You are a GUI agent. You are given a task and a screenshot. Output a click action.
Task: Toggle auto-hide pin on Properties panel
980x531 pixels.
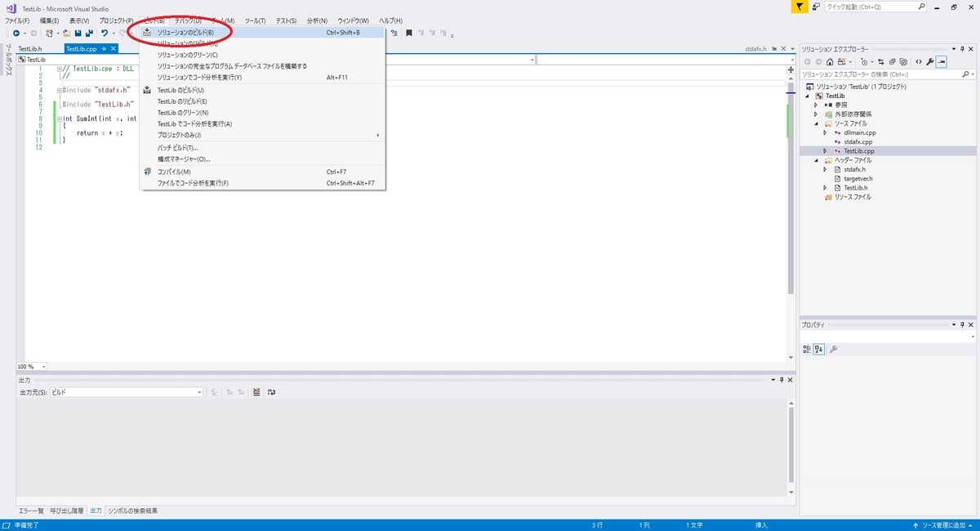point(964,324)
